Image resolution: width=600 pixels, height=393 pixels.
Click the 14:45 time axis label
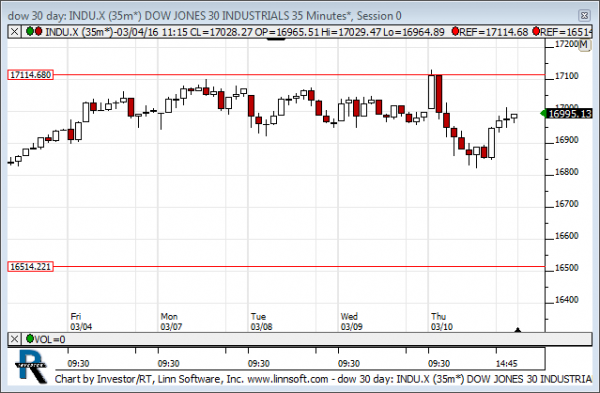click(507, 364)
